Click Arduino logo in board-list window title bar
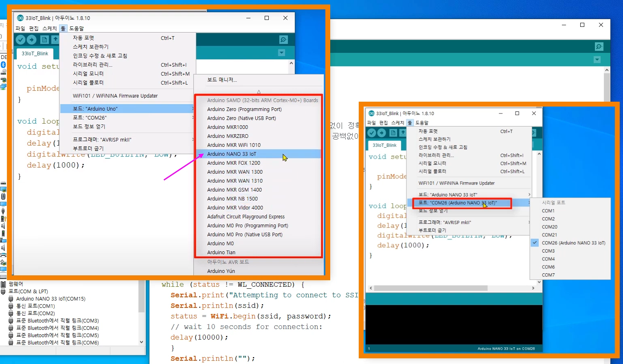The width and height of the screenshot is (623, 364). (x=20, y=18)
